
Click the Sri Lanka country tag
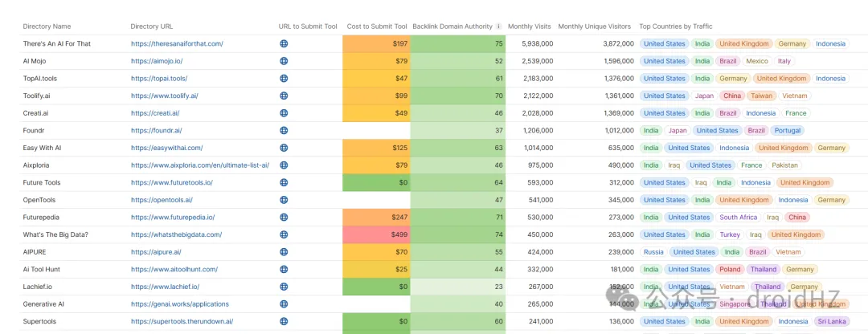click(832, 321)
